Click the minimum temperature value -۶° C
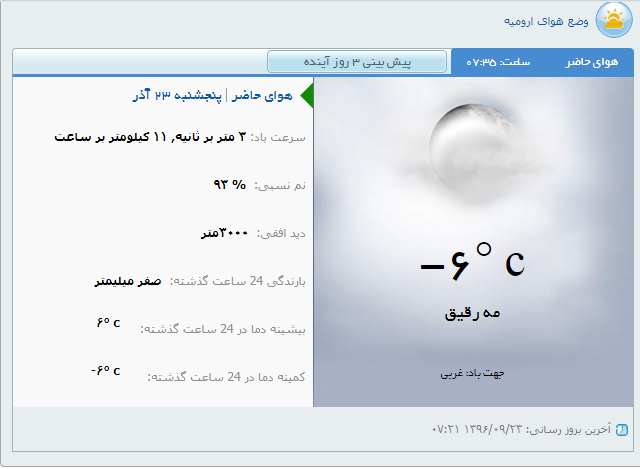The image size is (640, 469). (106, 370)
